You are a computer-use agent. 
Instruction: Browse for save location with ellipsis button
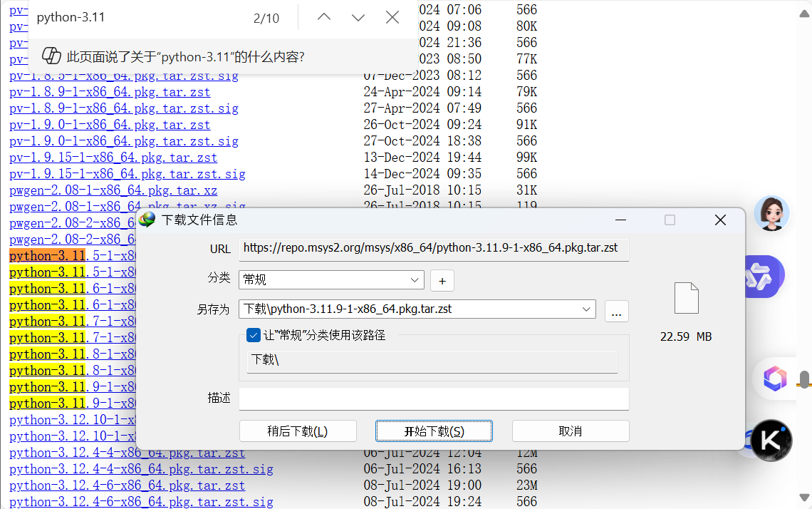pos(616,311)
